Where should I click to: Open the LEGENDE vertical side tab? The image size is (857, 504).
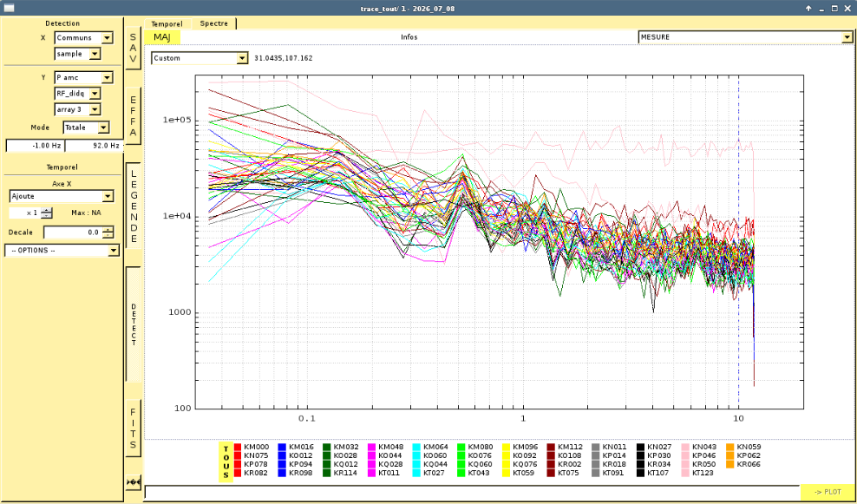(134, 206)
